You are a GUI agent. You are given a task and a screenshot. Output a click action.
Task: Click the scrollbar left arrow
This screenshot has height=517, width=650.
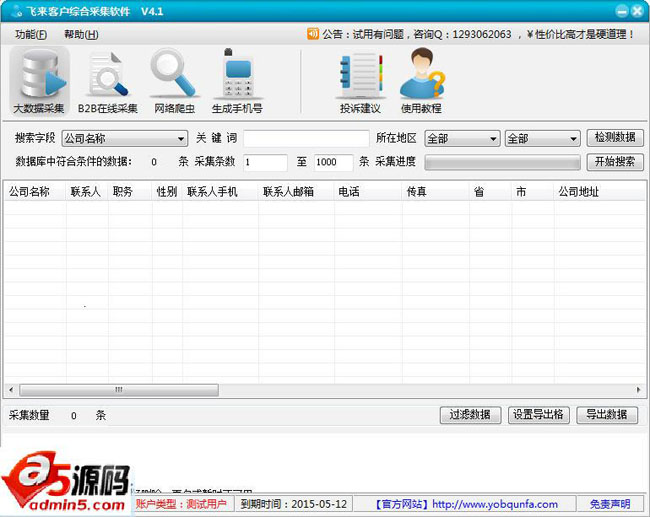pyautogui.click(x=11, y=390)
